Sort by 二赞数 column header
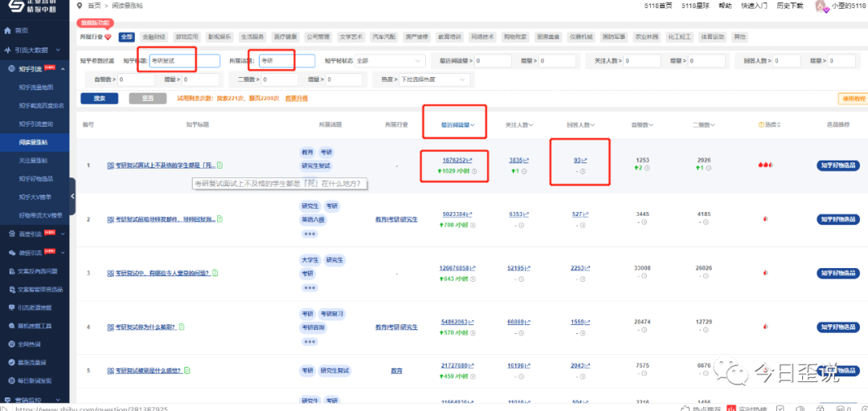 point(702,125)
